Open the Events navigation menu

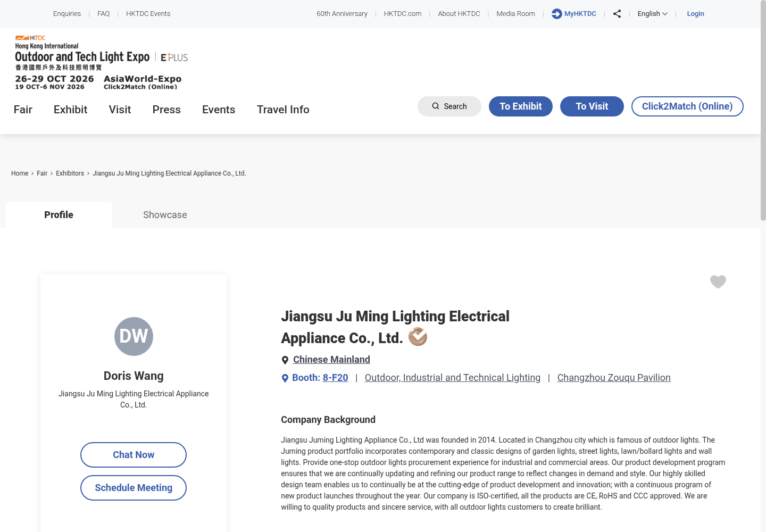(219, 110)
